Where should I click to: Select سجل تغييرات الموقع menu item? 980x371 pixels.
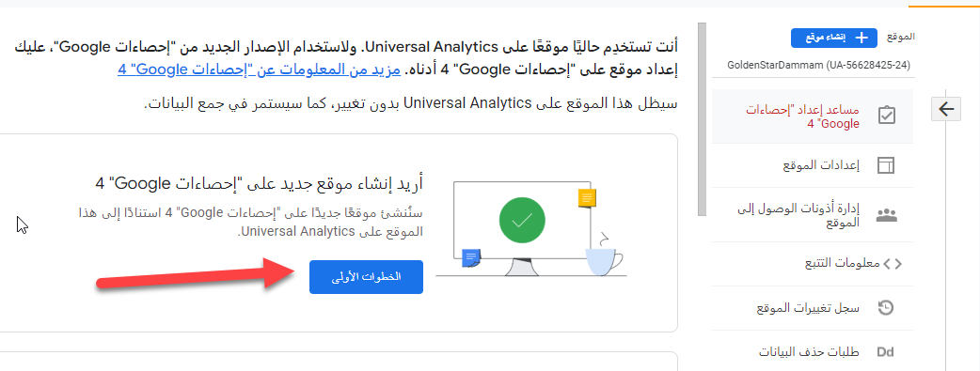tap(813, 307)
